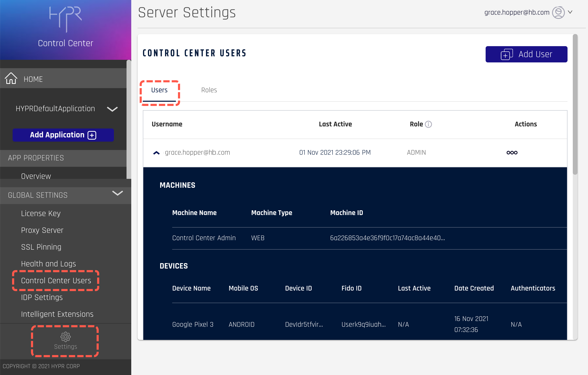The width and height of the screenshot is (588, 375).
Task: Open SSL Pinning page
Action: click(x=41, y=247)
